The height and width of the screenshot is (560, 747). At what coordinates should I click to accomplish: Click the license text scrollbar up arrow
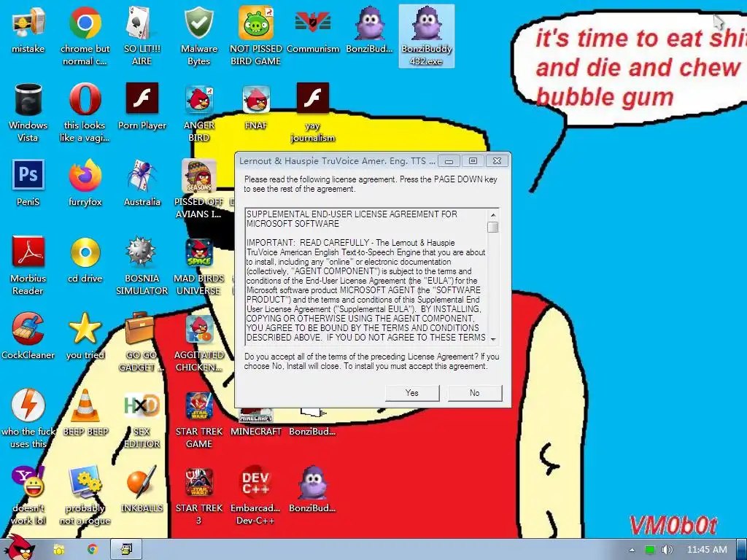tap(493, 215)
